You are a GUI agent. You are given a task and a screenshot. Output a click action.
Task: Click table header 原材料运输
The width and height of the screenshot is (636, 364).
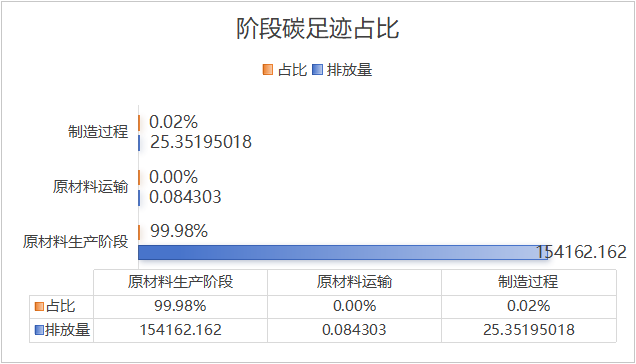[355, 282]
